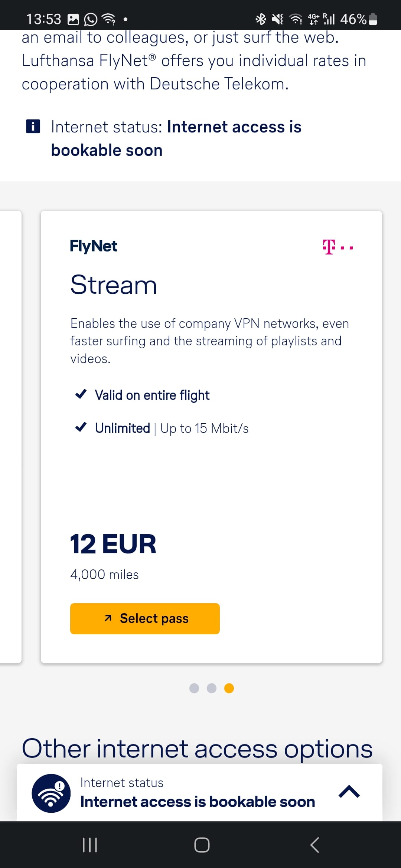This screenshot has width=401, height=868.
Task: Tap the Wi-Fi alert status icon
Action: [51, 793]
